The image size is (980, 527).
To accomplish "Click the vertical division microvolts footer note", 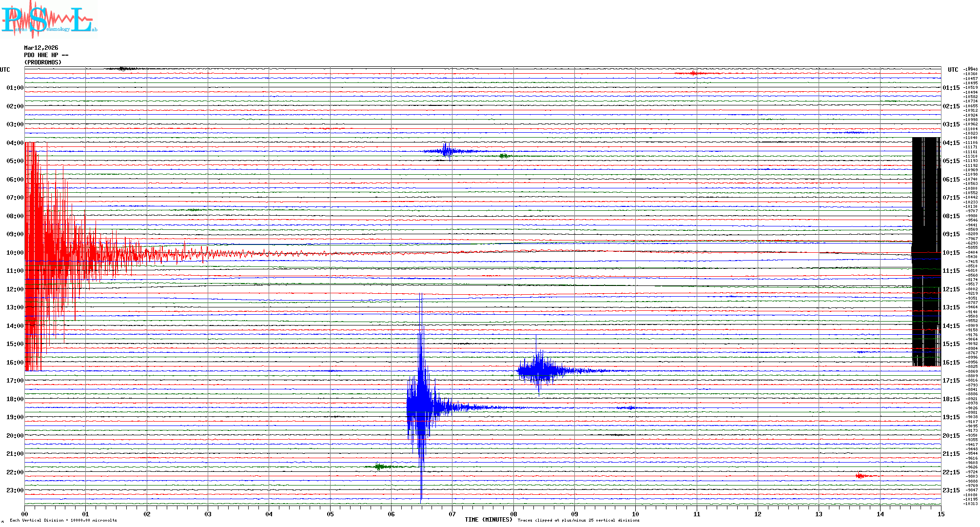I will [63, 520].
